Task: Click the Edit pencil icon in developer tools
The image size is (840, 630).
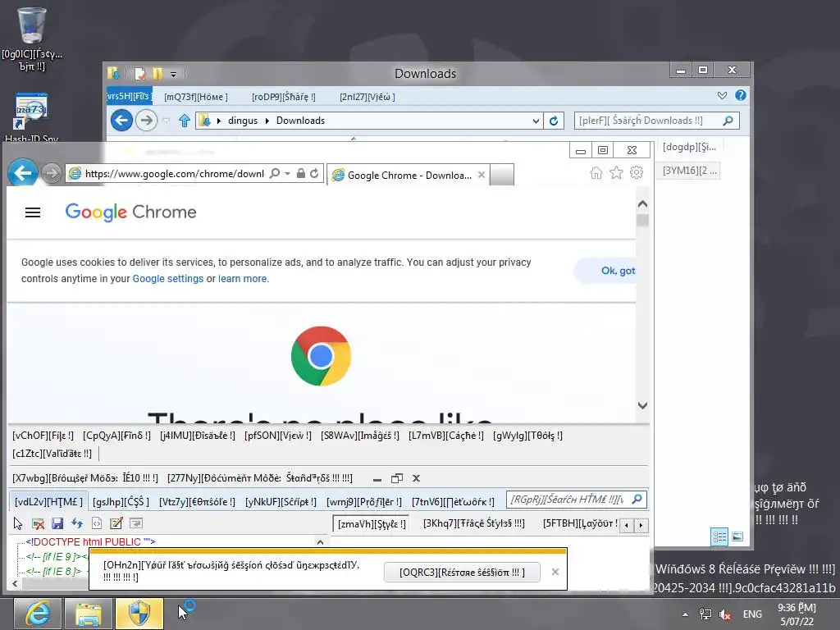Action: (116, 523)
